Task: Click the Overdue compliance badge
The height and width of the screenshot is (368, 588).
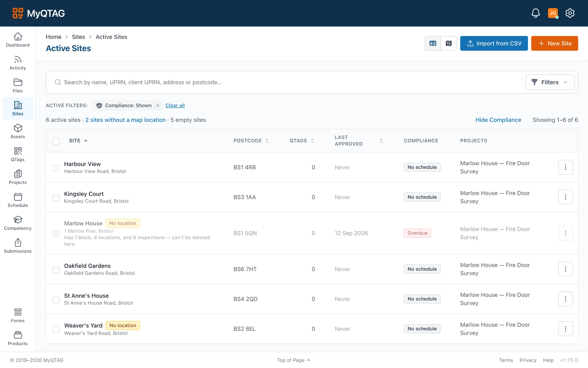Action: (x=418, y=233)
